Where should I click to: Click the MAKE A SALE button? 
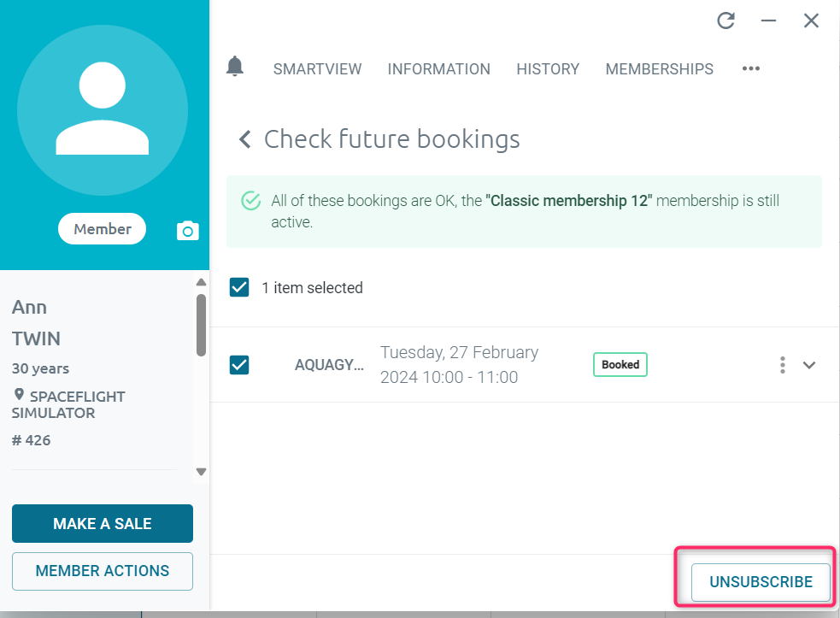103,524
